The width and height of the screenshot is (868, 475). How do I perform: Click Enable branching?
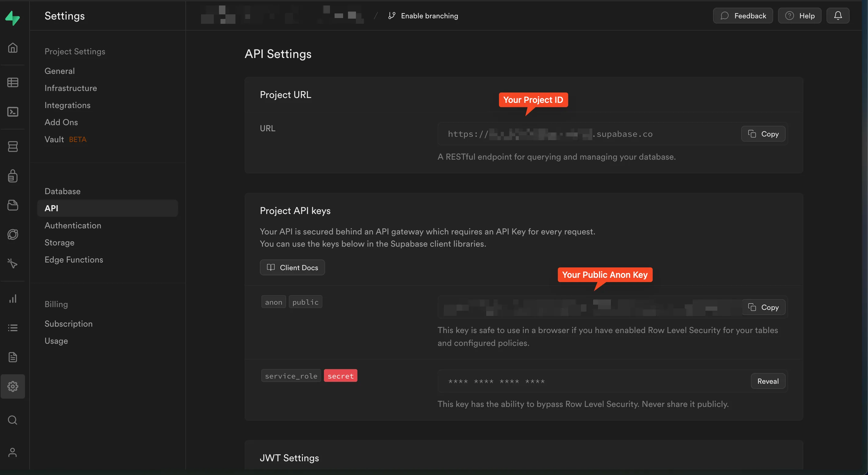click(429, 16)
